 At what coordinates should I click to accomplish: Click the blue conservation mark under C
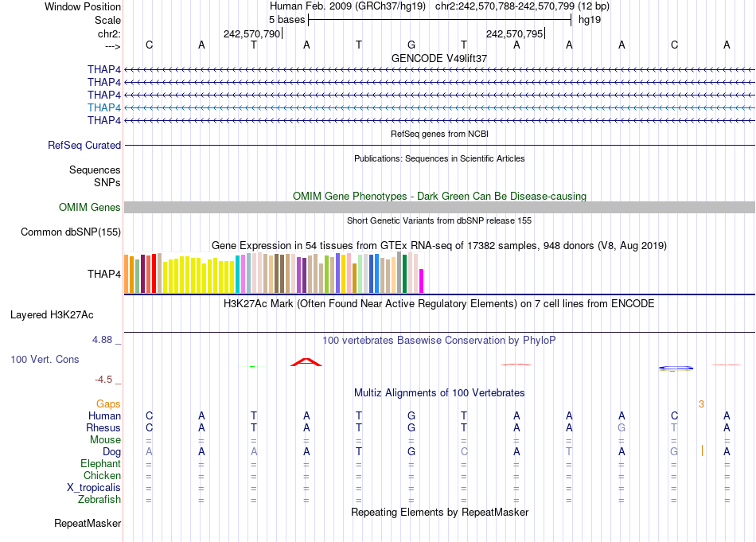(676, 368)
